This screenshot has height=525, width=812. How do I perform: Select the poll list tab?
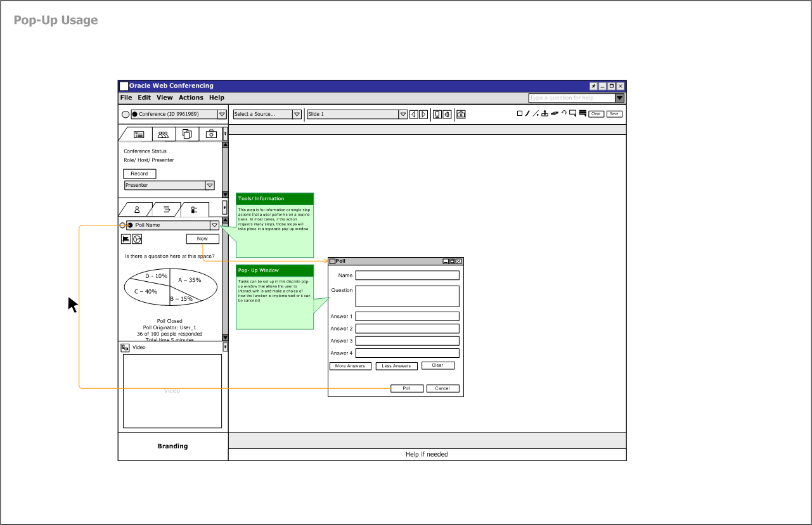tap(195, 209)
